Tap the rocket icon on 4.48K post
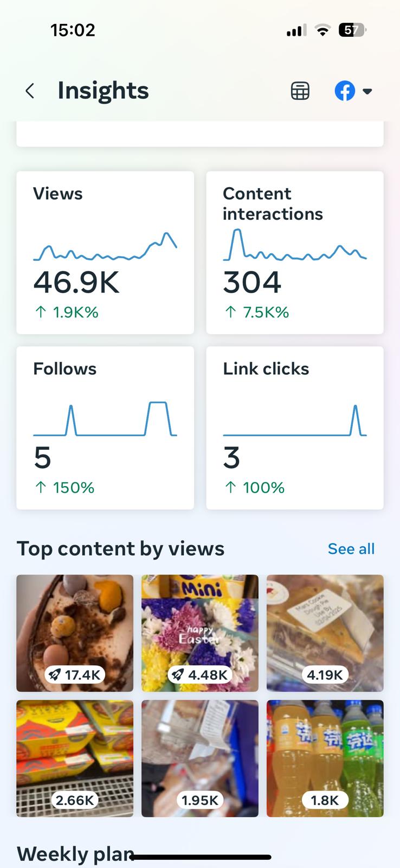The height and width of the screenshot is (868, 400). (177, 675)
